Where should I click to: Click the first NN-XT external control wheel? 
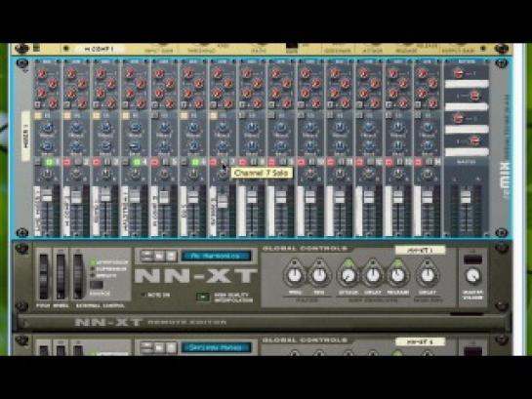(78, 276)
